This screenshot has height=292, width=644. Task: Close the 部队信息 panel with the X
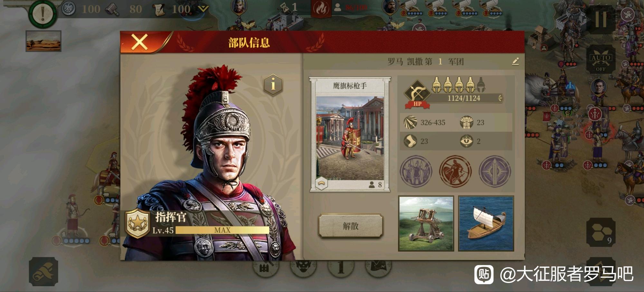click(x=139, y=42)
